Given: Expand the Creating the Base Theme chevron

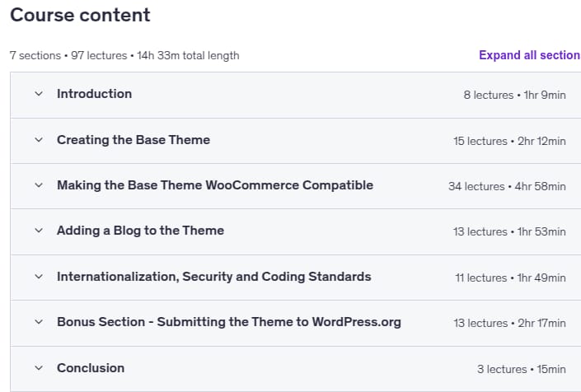Looking at the screenshot, I should pyautogui.click(x=39, y=140).
